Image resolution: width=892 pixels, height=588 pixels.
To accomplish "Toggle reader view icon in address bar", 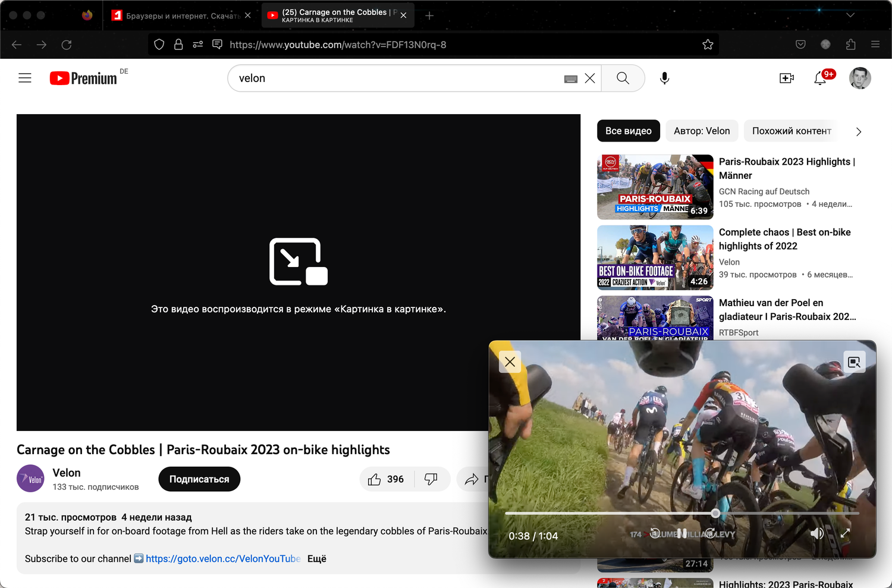I will coord(218,45).
